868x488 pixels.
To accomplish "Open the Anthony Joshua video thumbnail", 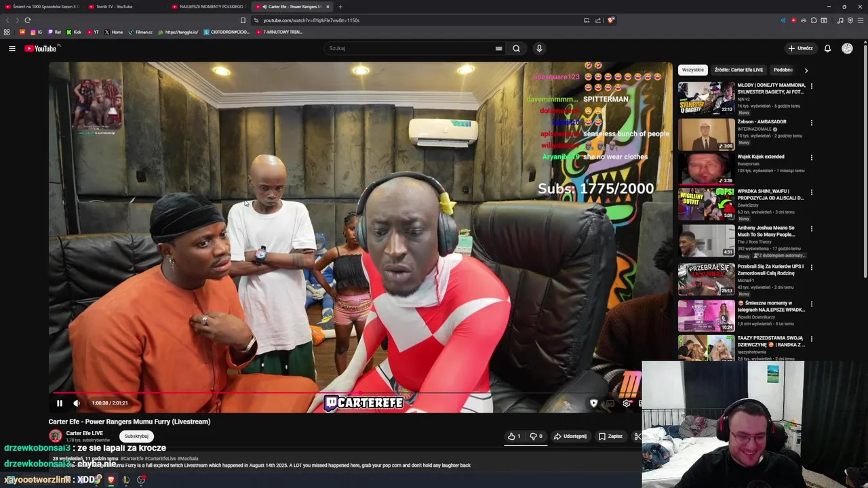I will [x=706, y=240].
